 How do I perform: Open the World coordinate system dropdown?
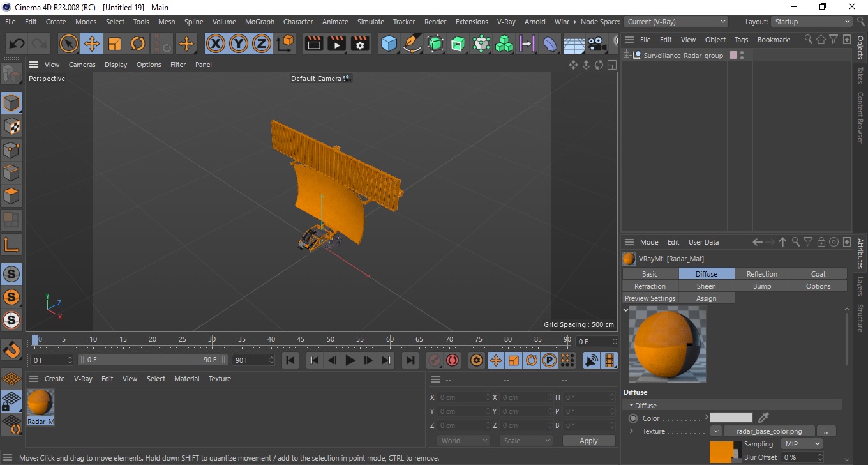pyautogui.click(x=464, y=441)
